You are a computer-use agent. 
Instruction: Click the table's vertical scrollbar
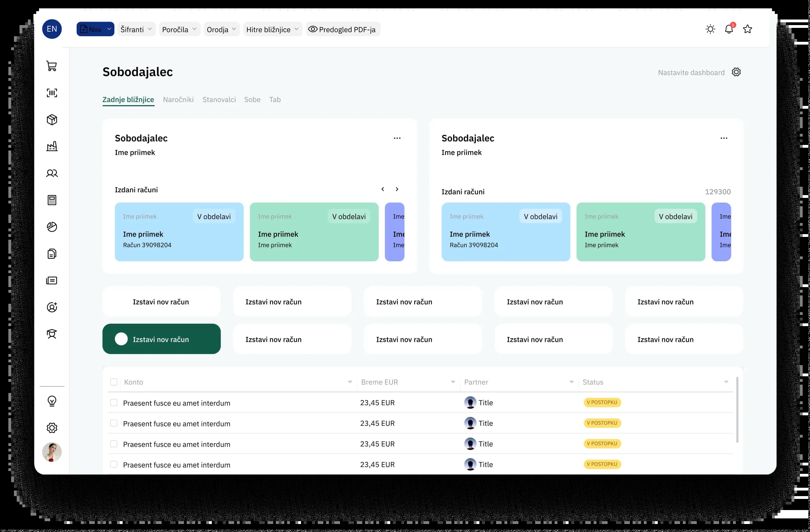(x=737, y=409)
